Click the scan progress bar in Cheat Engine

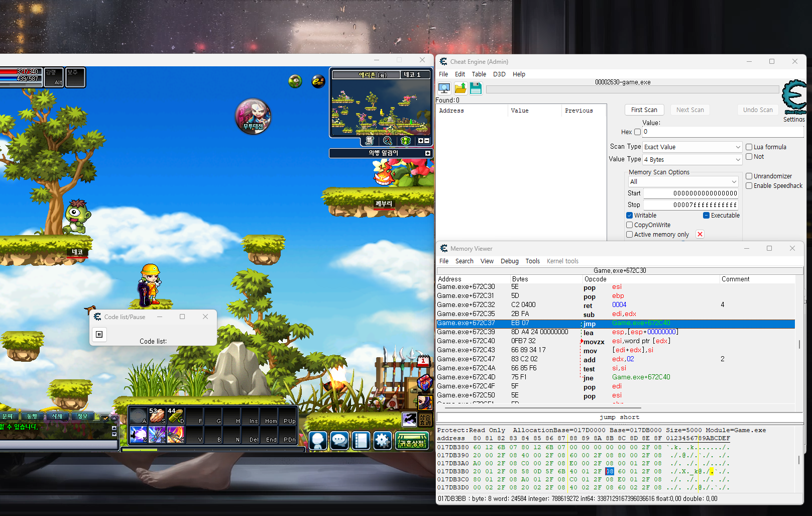click(632, 89)
